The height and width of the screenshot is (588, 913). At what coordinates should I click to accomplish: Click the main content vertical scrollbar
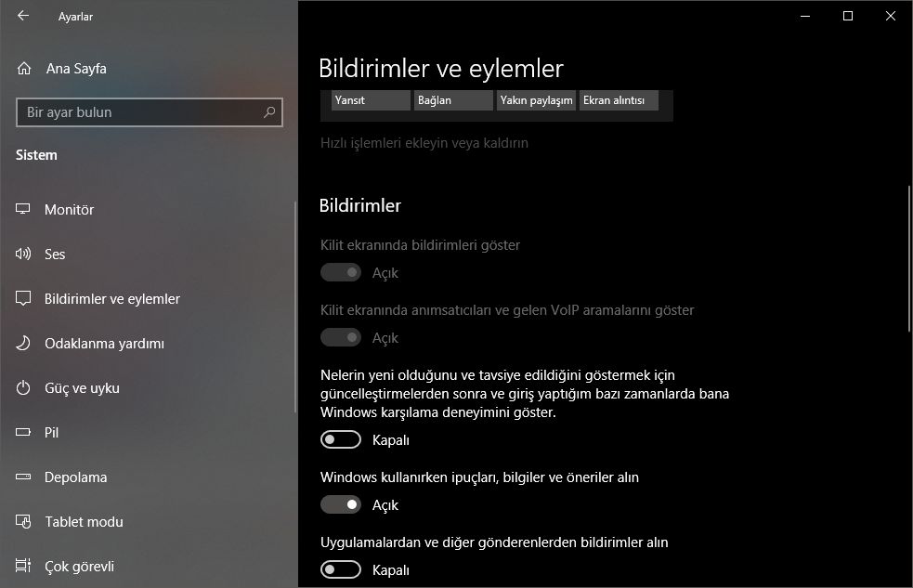click(909, 259)
